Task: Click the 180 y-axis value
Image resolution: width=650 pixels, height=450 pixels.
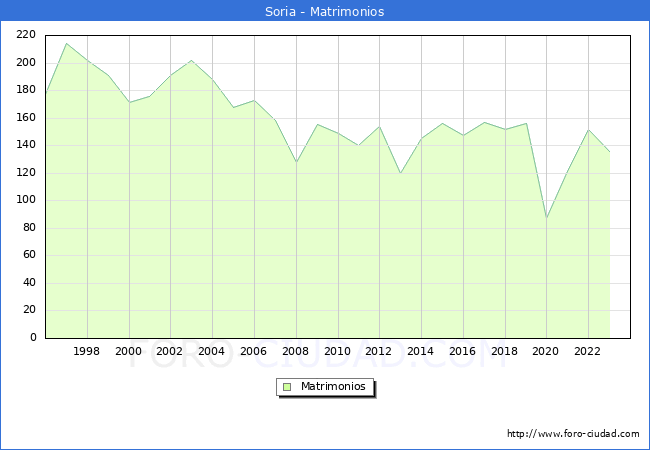Action: coord(26,90)
